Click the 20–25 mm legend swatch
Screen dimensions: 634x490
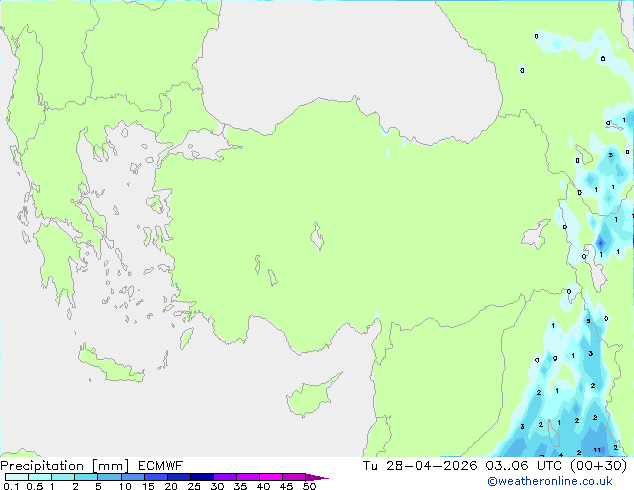coord(179,477)
